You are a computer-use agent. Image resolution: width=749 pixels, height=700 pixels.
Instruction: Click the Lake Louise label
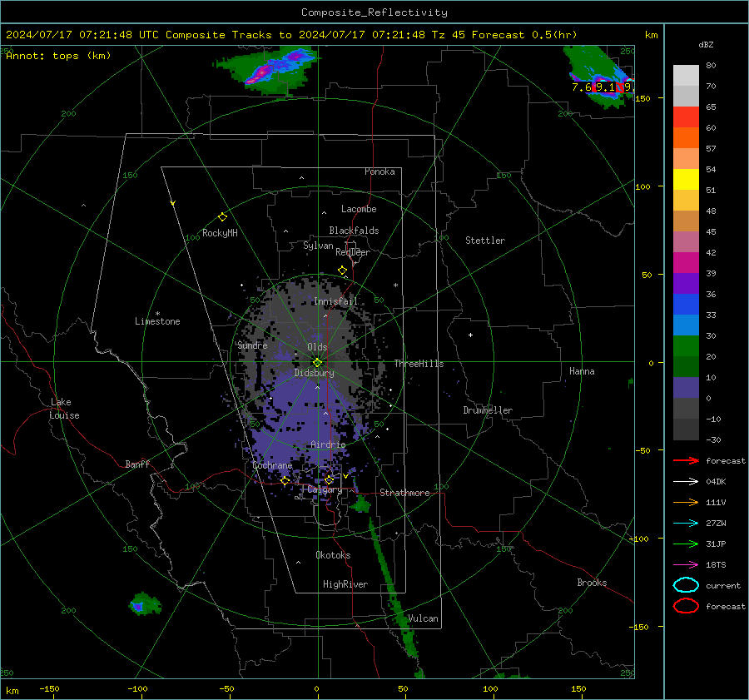point(64,409)
